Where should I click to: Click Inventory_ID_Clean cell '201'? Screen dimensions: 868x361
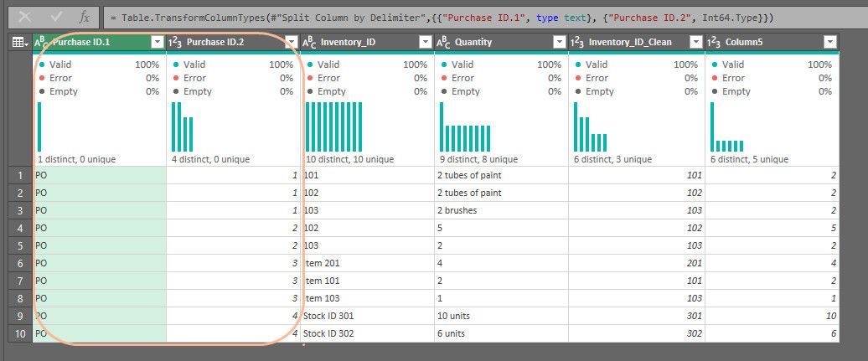(637, 263)
